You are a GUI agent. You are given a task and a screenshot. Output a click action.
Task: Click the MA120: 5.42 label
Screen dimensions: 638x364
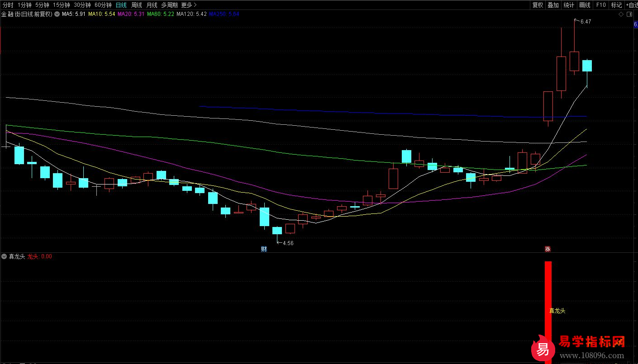[191, 14]
